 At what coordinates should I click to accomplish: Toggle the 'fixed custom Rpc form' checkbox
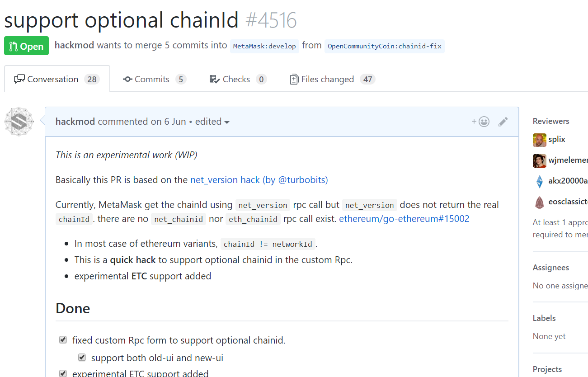pyautogui.click(x=63, y=340)
